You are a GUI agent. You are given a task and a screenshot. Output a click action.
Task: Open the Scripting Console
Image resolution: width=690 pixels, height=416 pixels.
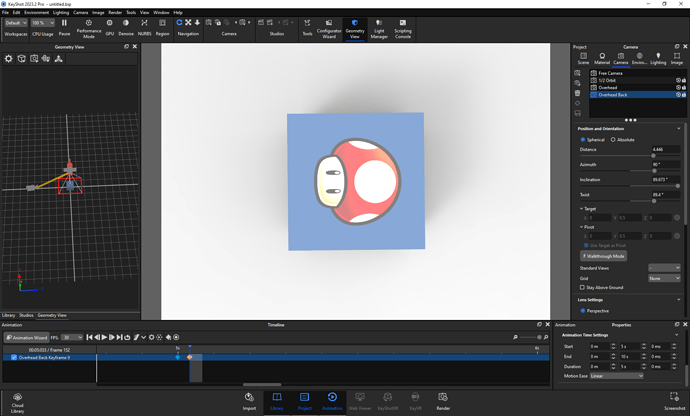(403, 28)
